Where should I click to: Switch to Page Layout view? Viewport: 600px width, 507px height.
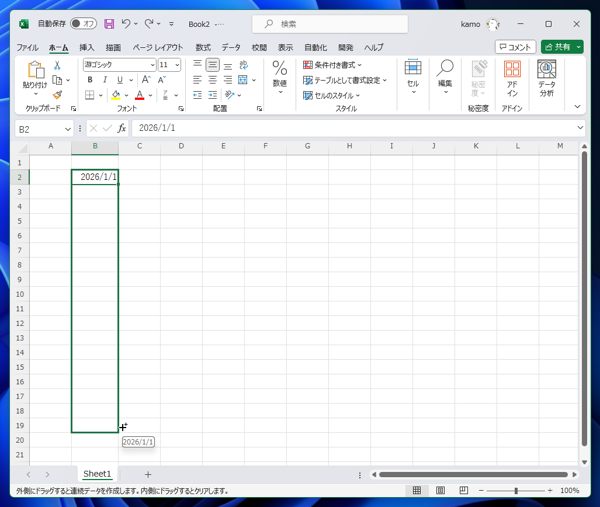[x=440, y=490]
